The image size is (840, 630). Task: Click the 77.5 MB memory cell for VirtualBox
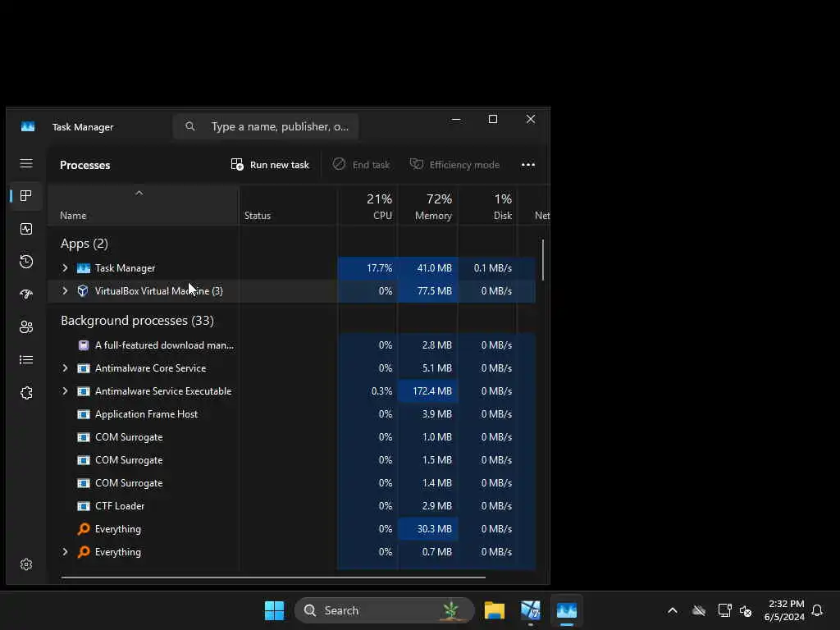[x=427, y=291]
